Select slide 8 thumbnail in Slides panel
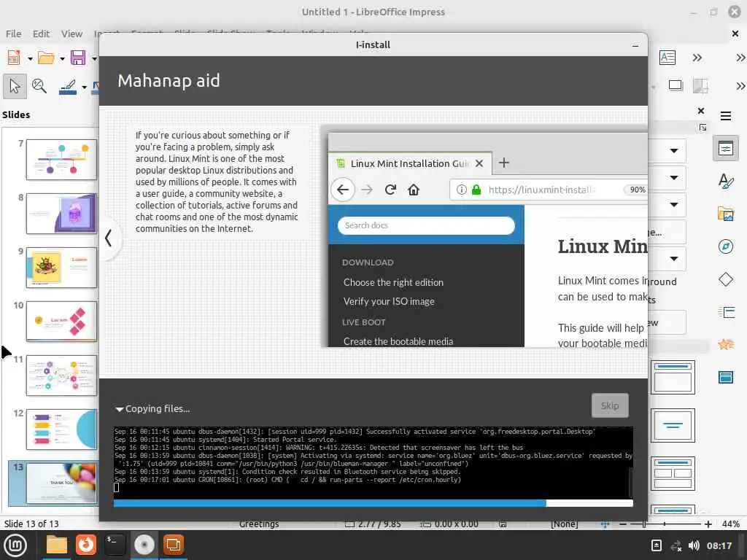Screen dimensions: 747x560 (61, 214)
